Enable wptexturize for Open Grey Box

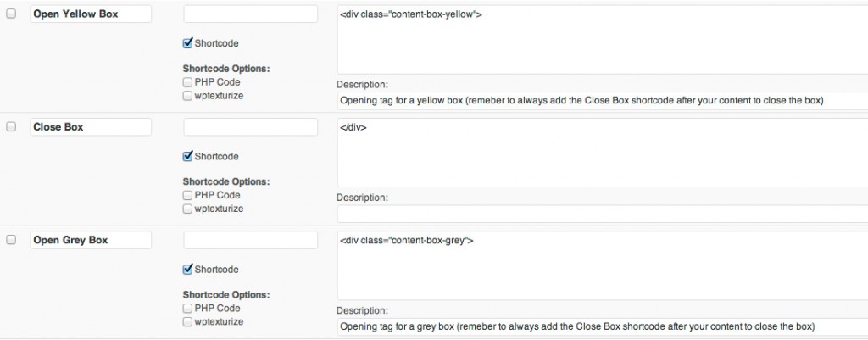[x=187, y=321]
